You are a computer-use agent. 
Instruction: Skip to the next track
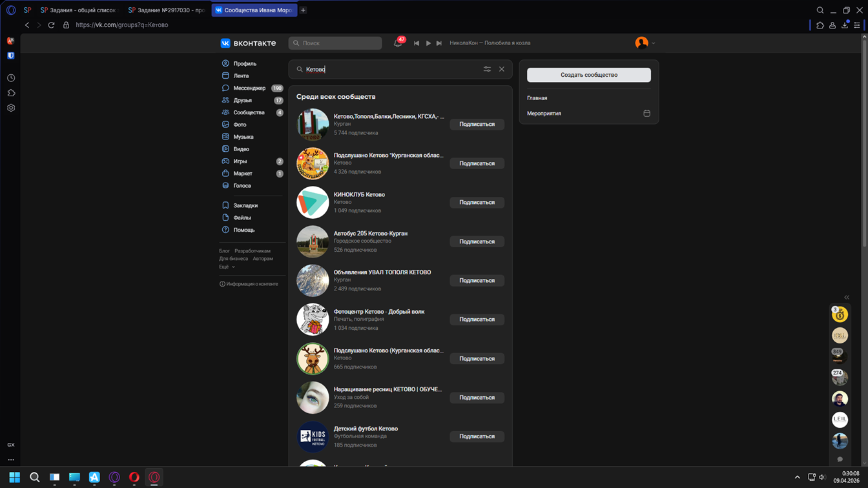point(439,43)
